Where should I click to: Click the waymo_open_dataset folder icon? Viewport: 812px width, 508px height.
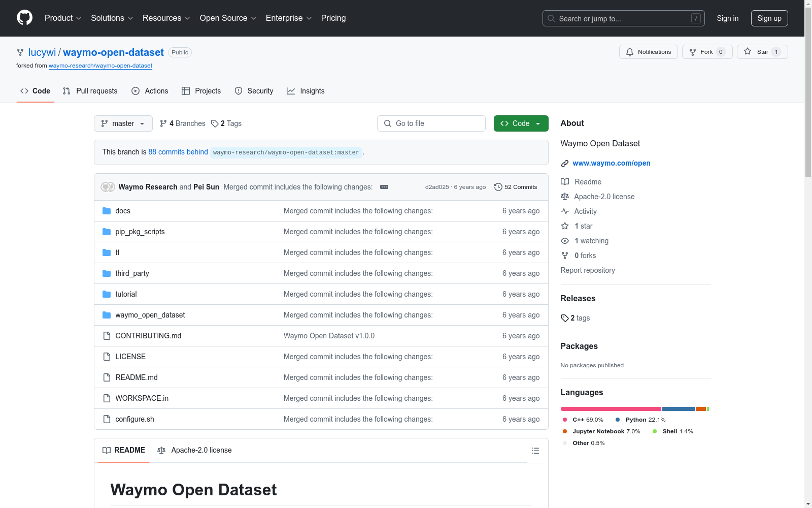coord(107,315)
